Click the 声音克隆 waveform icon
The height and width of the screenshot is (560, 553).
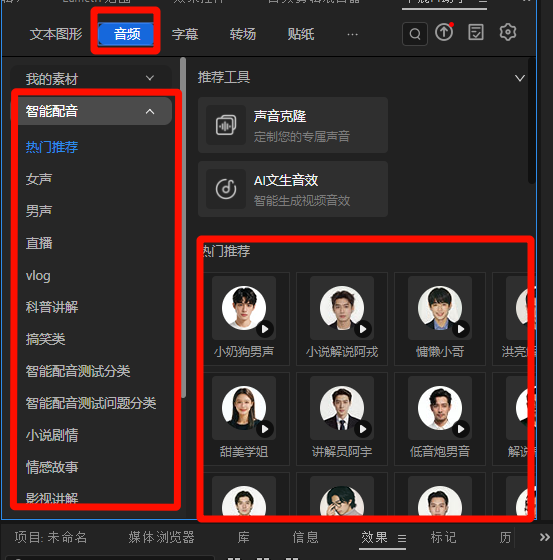coord(226,125)
